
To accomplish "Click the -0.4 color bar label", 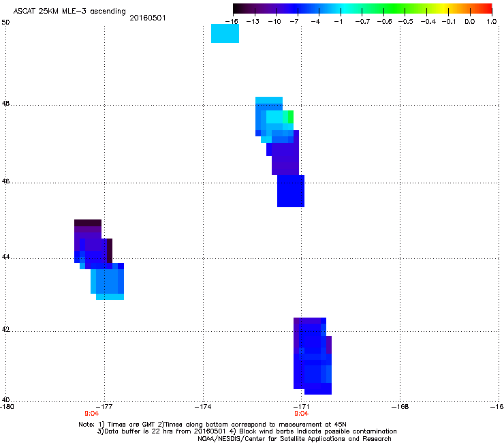I will [x=428, y=22].
